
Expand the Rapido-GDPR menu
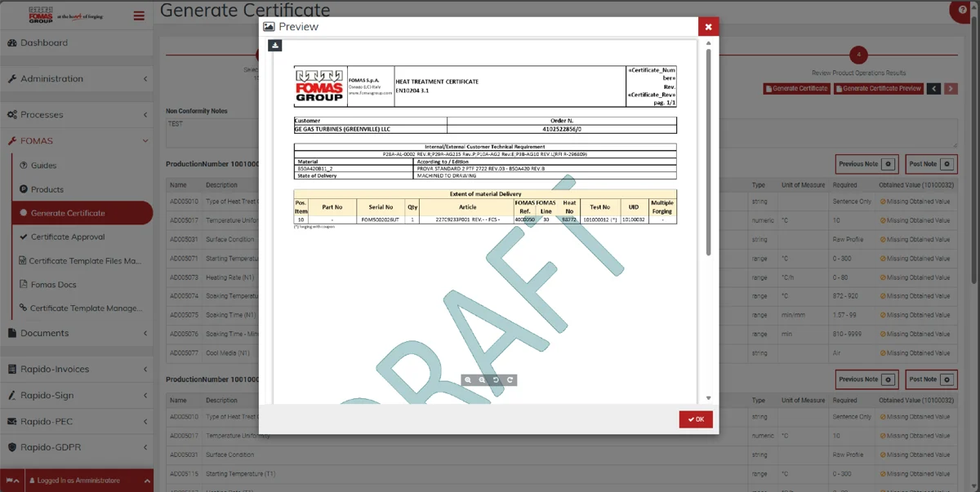tap(77, 447)
